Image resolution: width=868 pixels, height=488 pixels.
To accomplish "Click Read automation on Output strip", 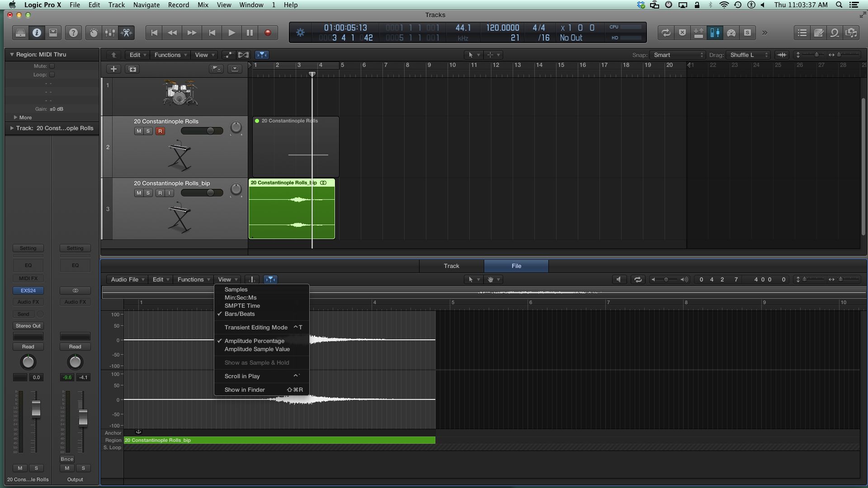I will point(75,347).
